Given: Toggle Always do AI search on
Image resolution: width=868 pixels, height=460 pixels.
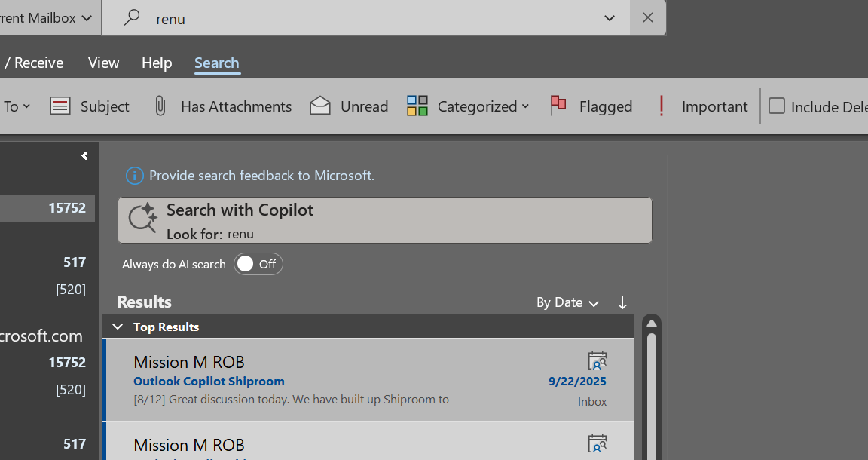Looking at the screenshot, I should coord(258,264).
